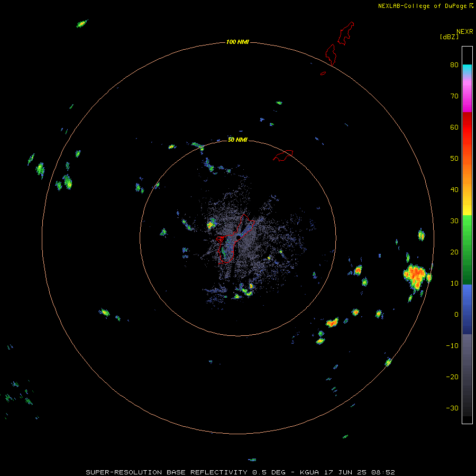Screen dimensions: 476x476
Task: Click the Super-Resolution Base Reflectivity caption text
Action: (x=241, y=472)
